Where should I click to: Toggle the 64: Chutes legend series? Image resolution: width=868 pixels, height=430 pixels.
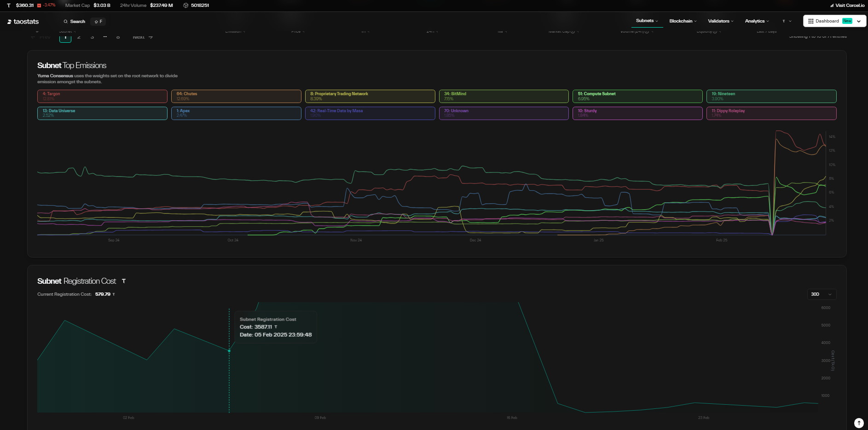(236, 96)
